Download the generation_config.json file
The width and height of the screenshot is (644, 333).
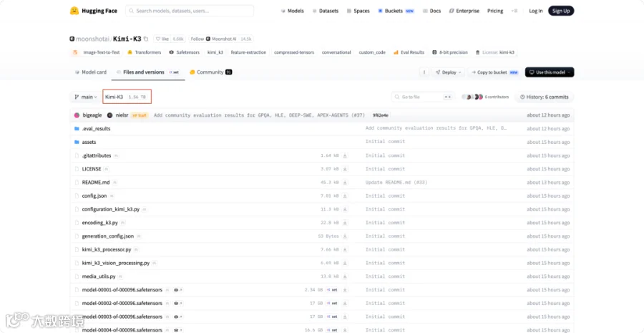[345, 236]
